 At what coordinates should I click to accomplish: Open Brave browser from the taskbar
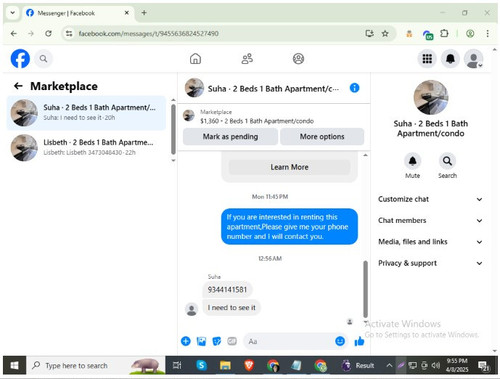click(x=249, y=365)
